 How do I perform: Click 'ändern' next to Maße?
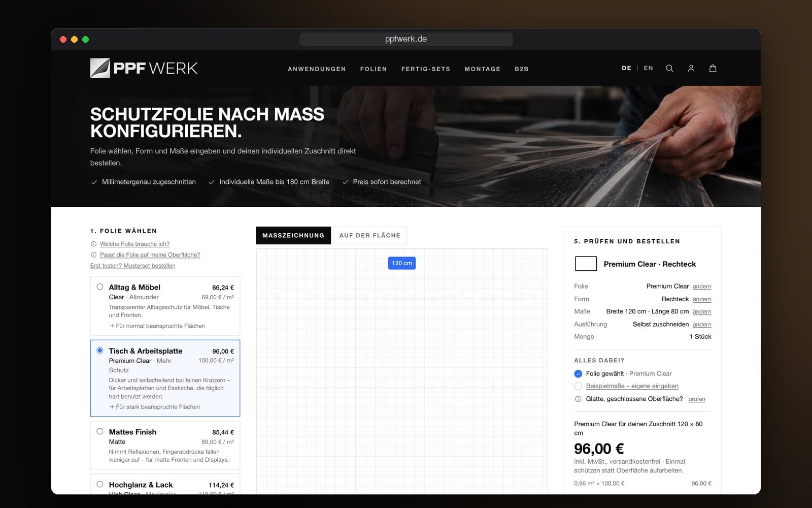(702, 311)
